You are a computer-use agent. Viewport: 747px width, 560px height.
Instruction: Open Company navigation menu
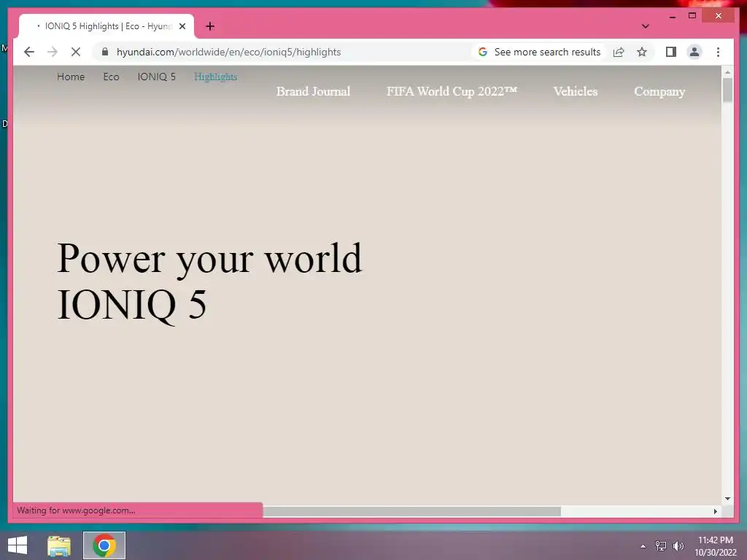click(659, 91)
